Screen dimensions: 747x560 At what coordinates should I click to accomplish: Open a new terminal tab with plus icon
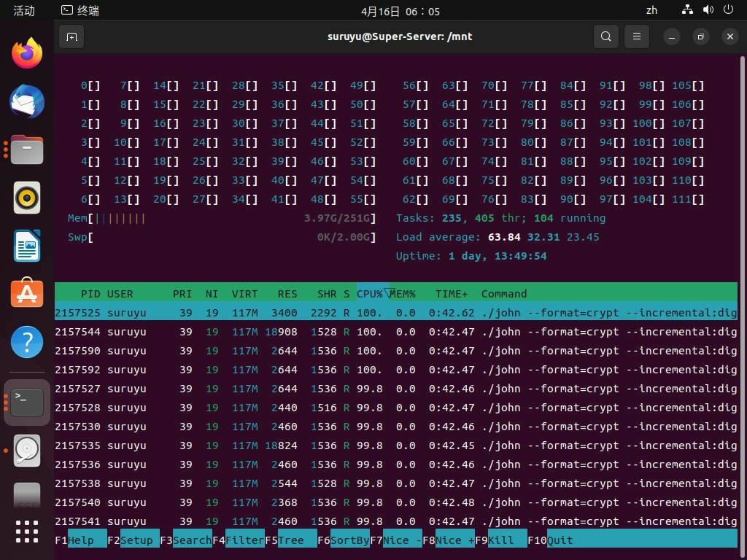tap(71, 36)
